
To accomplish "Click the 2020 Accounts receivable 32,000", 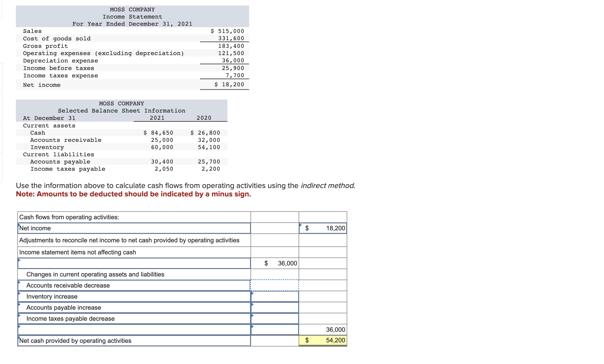I will click(209, 140).
